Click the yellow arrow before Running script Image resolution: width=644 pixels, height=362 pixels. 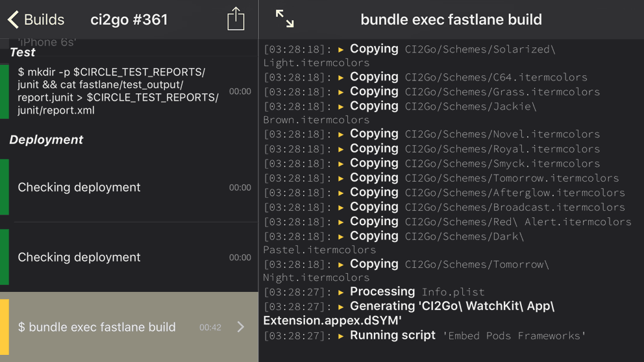tap(341, 336)
